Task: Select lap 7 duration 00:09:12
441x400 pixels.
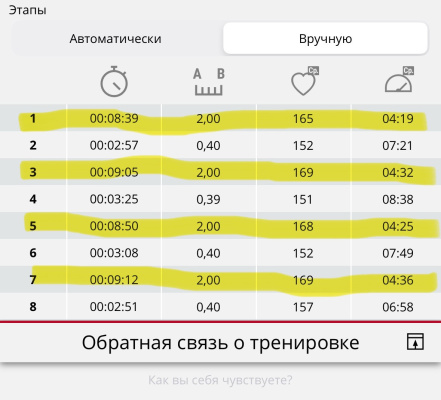Action: 114,280
